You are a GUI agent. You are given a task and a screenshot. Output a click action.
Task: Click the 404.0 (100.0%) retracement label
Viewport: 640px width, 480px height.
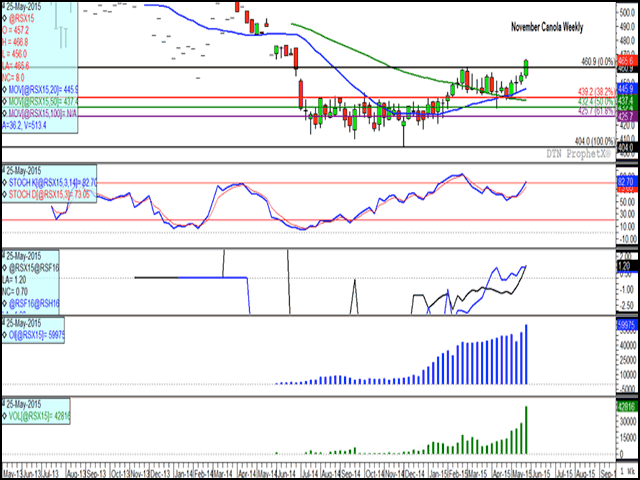(595, 141)
